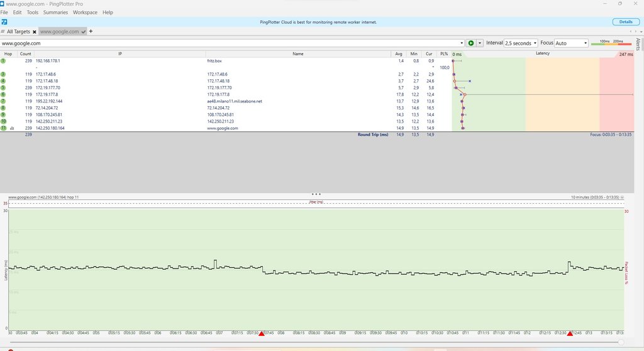Add a new target tab with plus icon
644x351 pixels.
(x=91, y=31)
